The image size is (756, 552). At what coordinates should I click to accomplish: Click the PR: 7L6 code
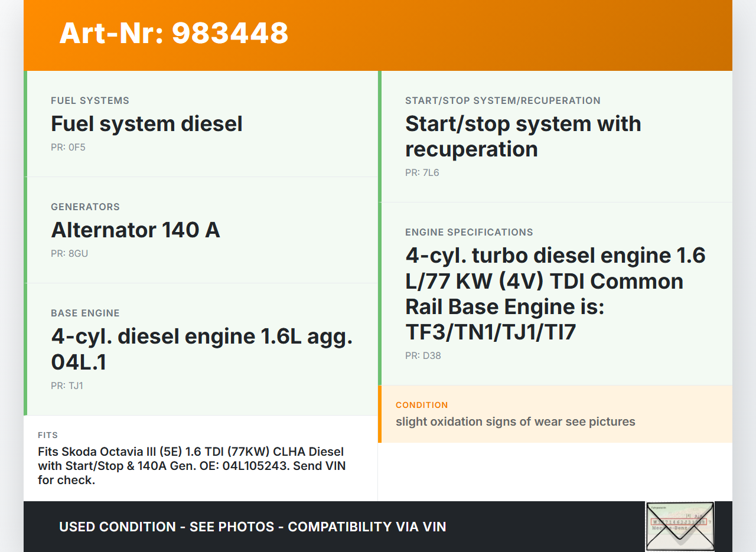point(422,172)
